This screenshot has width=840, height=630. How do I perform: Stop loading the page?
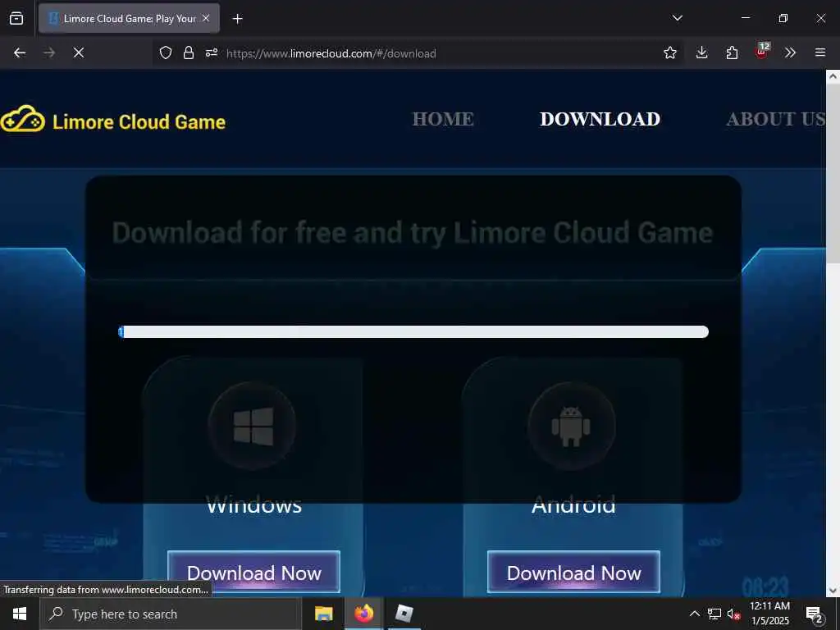pos(79,52)
